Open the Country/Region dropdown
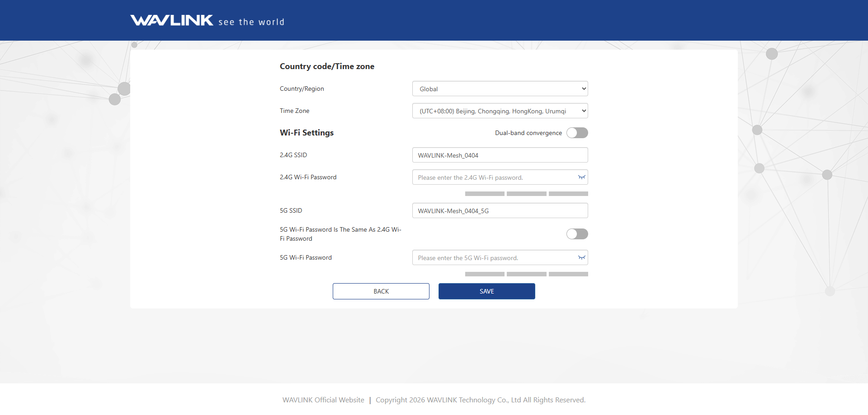Screen dimensions: 868x415 pyautogui.click(x=500, y=89)
